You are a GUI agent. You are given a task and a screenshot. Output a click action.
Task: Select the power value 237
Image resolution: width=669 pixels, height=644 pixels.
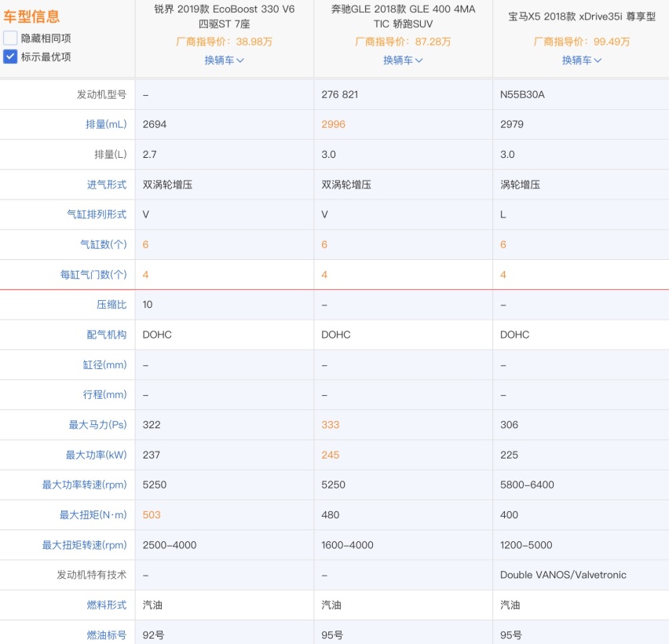pos(152,455)
